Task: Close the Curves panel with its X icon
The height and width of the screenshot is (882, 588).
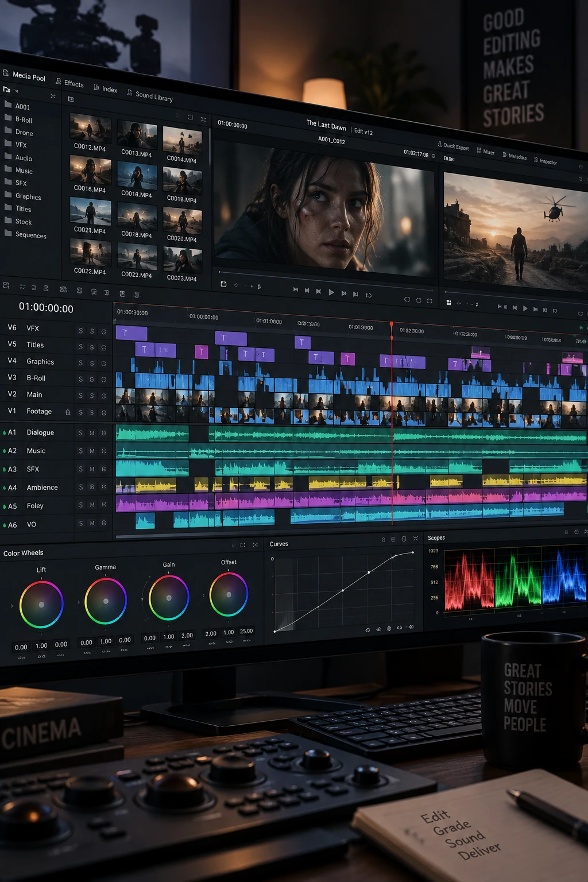Action: tap(415, 539)
